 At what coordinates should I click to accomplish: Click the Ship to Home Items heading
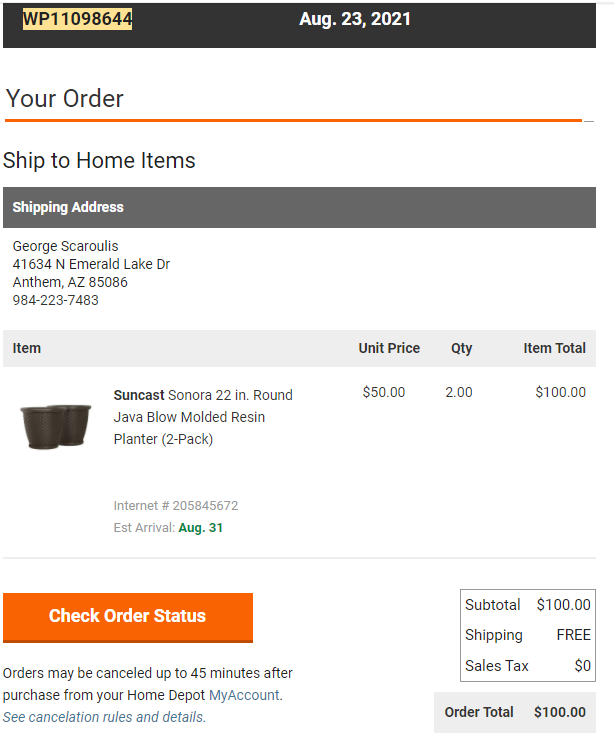click(x=99, y=160)
